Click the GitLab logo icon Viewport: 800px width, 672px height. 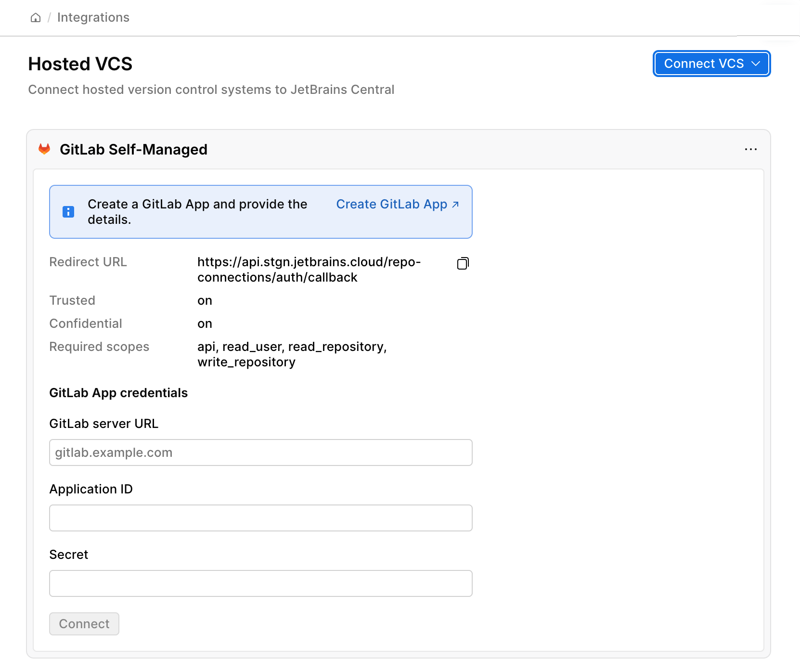pos(44,149)
